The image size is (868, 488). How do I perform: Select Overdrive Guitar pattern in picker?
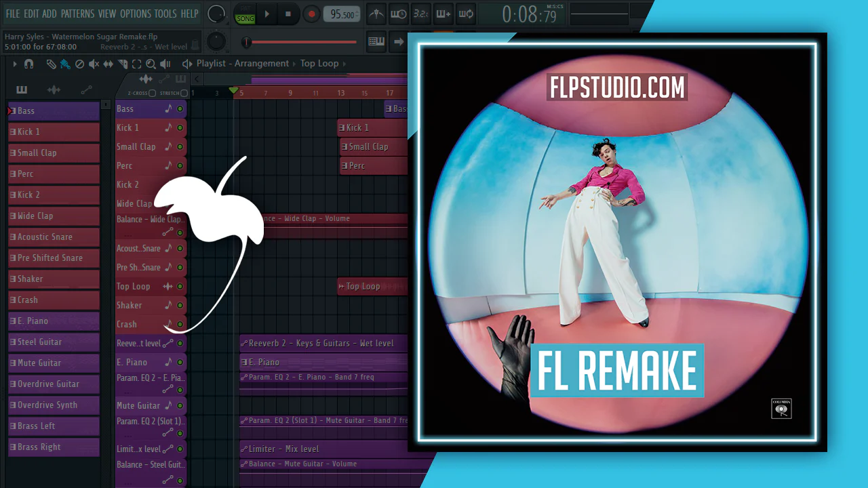tap(54, 384)
